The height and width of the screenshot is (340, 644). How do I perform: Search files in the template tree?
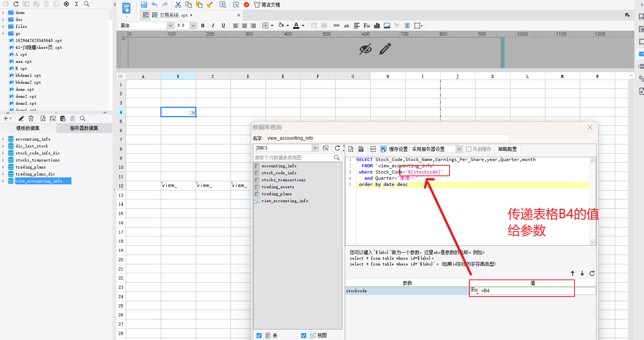tap(87, 4)
